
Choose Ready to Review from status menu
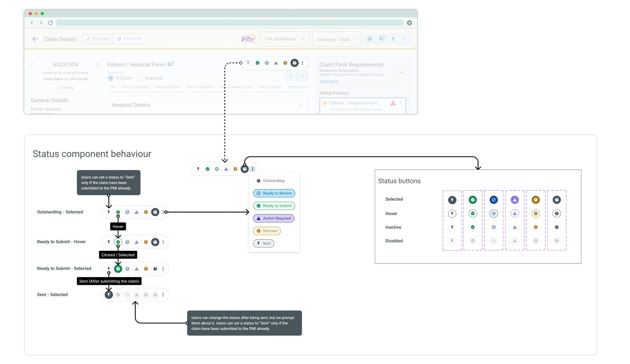tap(274, 193)
